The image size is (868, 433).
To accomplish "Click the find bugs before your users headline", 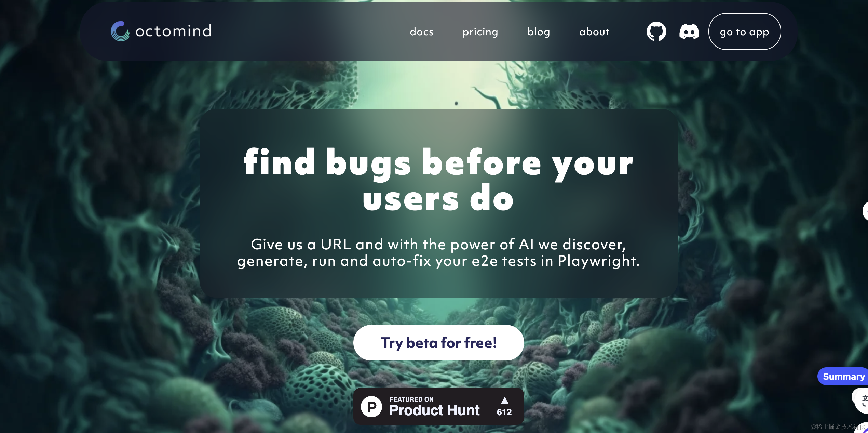I will coord(438,179).
